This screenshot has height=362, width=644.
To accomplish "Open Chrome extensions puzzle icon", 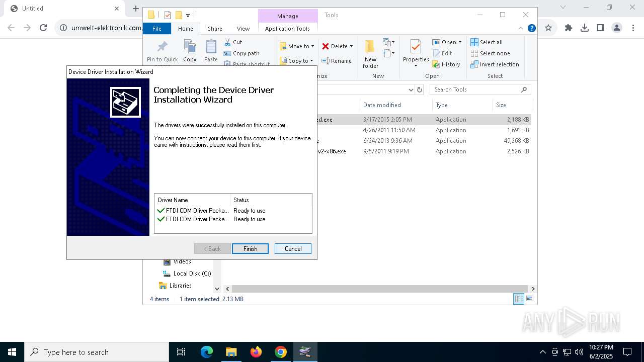I will 569,28.
